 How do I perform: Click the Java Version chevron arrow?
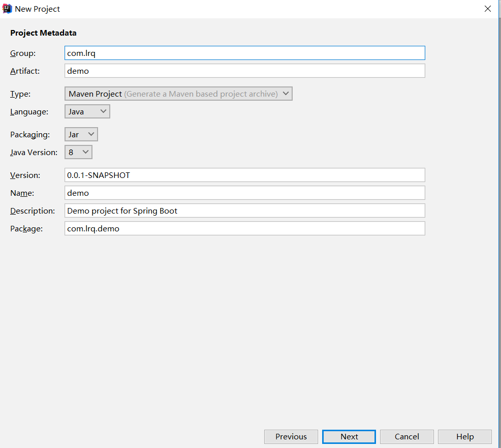86,152
